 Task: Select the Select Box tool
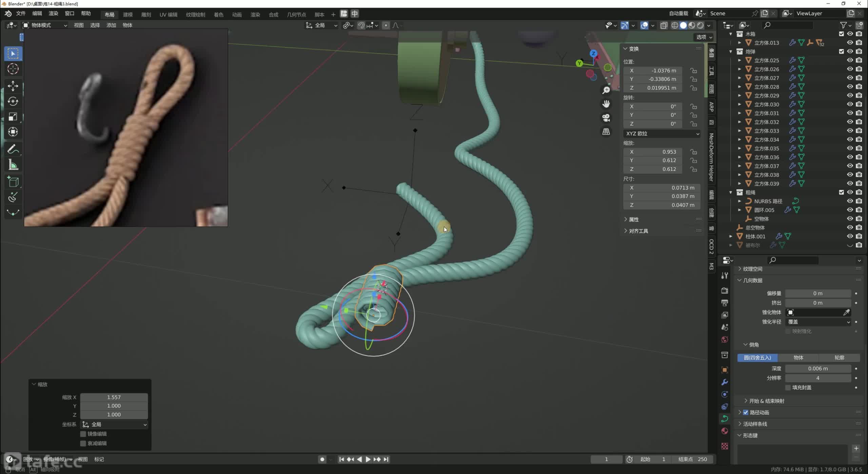(13, 54)
